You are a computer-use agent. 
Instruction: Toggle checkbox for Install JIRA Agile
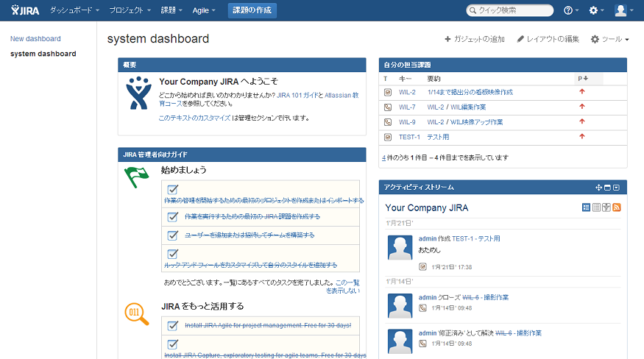172,325
